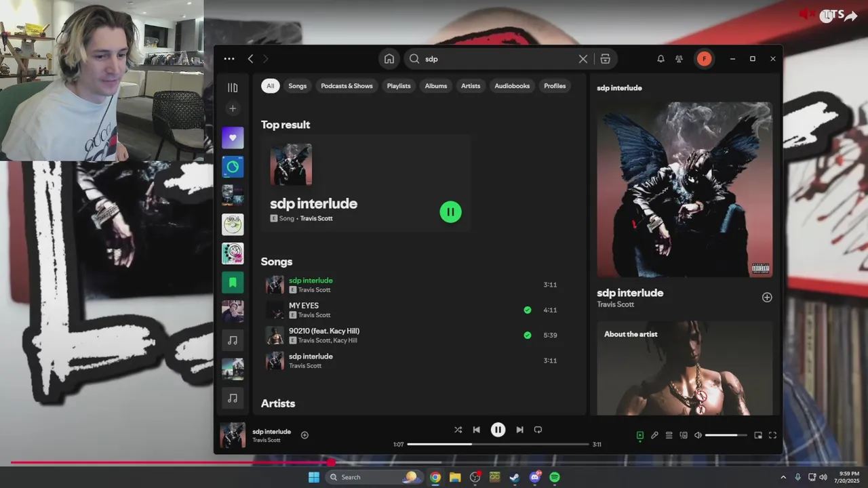Seek on the red video progress bar

tap(434, 463)
